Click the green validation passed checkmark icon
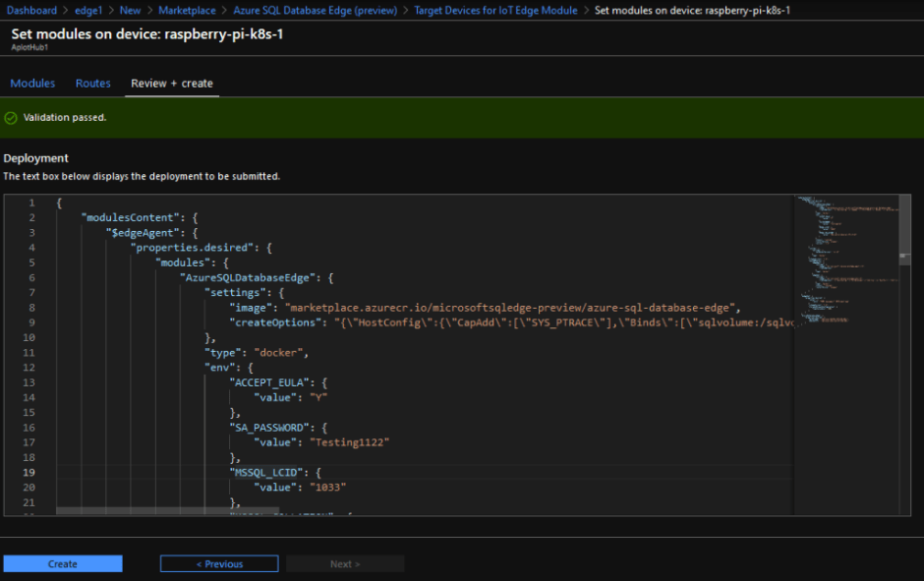 coord(11,118)
